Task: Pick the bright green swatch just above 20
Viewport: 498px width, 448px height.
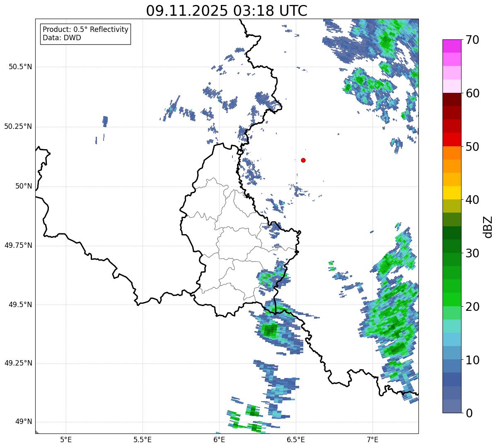Action: click(452, 299)
